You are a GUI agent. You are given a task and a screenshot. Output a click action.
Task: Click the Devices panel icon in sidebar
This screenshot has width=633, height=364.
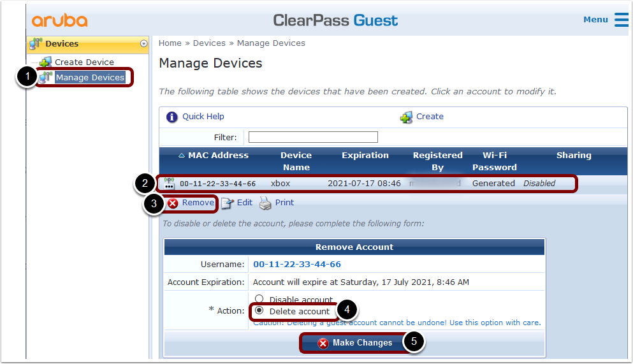pyautogui.click(x=36, y=43)
